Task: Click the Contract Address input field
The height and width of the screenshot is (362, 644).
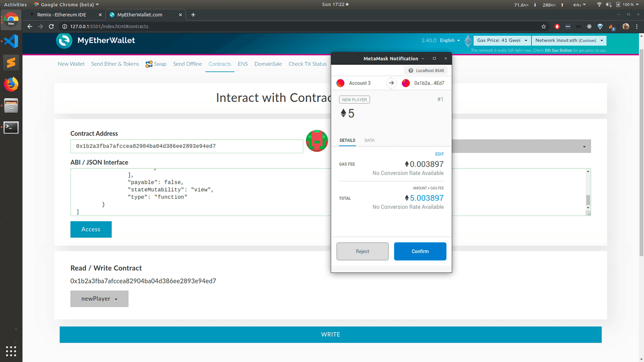Action: point(186,146)
